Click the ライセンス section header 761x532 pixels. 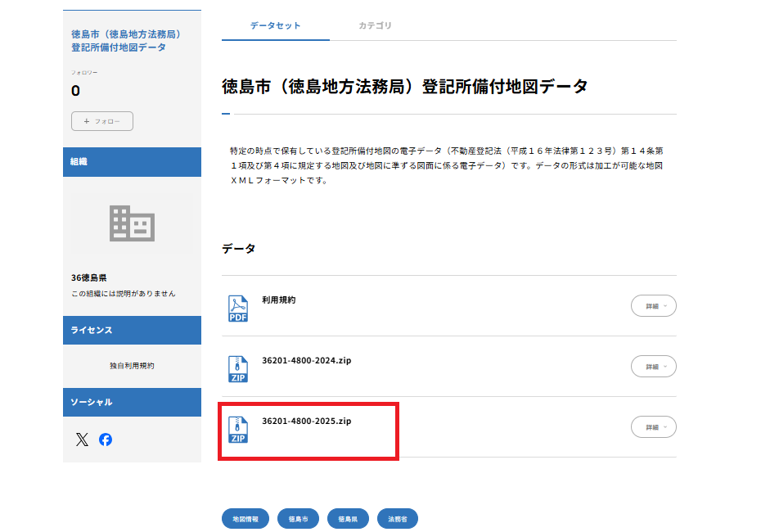coord(132,331)
